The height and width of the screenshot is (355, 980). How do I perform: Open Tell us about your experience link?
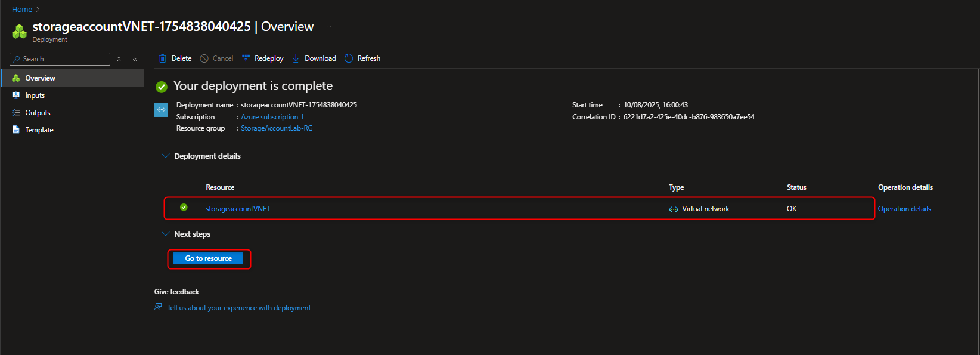(x=239, y=308)
